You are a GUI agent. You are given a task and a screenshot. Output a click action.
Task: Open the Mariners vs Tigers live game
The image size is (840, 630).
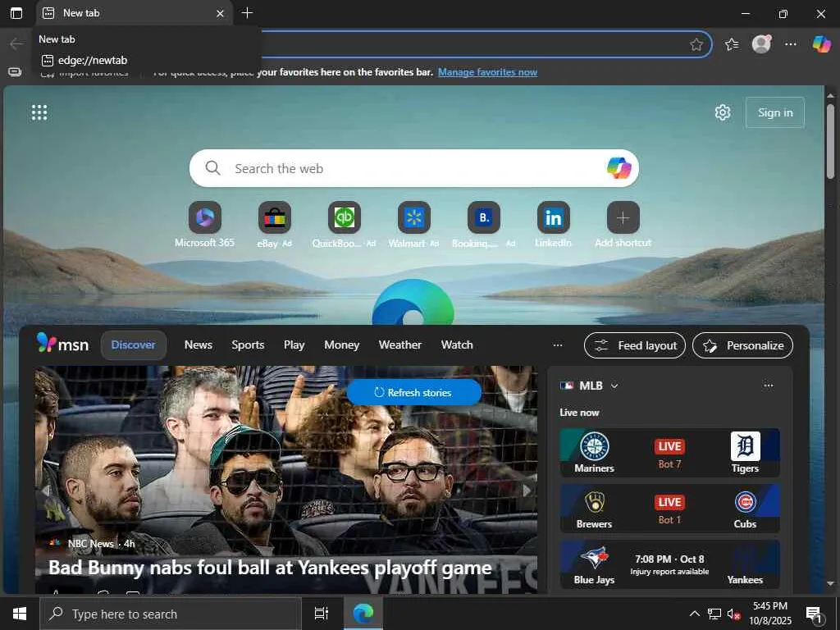669,453
